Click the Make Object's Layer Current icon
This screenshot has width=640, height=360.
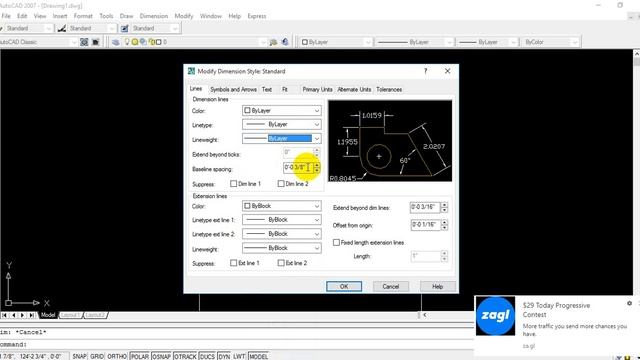(x=273, y=42)
